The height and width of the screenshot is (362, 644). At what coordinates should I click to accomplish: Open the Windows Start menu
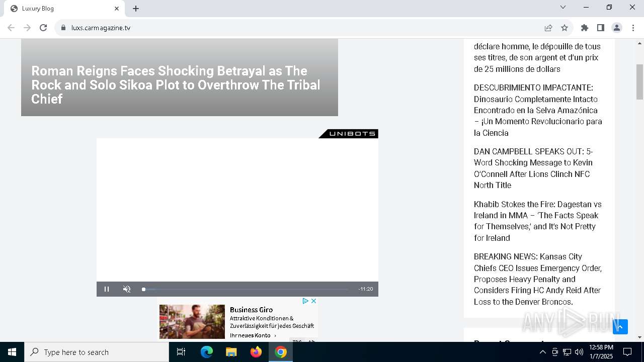(12, 352)
